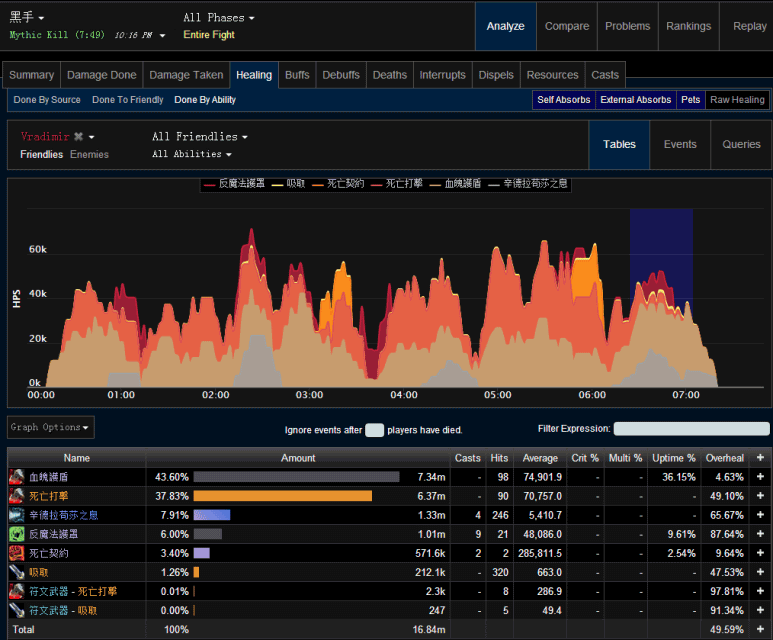The width and height of the screenshot is (773, 640).
Task: Expand the Total row plus icon
Action: pyautogui.click(x=760, y=629)
